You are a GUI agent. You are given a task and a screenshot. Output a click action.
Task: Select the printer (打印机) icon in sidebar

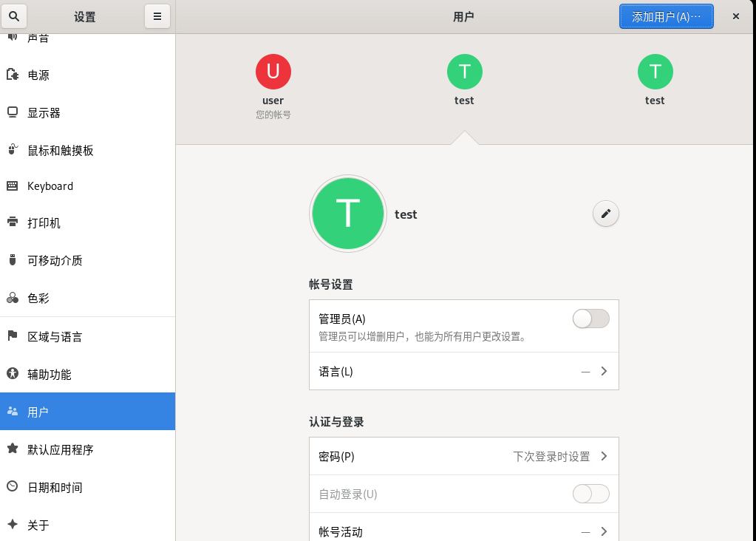pos(12,222)
